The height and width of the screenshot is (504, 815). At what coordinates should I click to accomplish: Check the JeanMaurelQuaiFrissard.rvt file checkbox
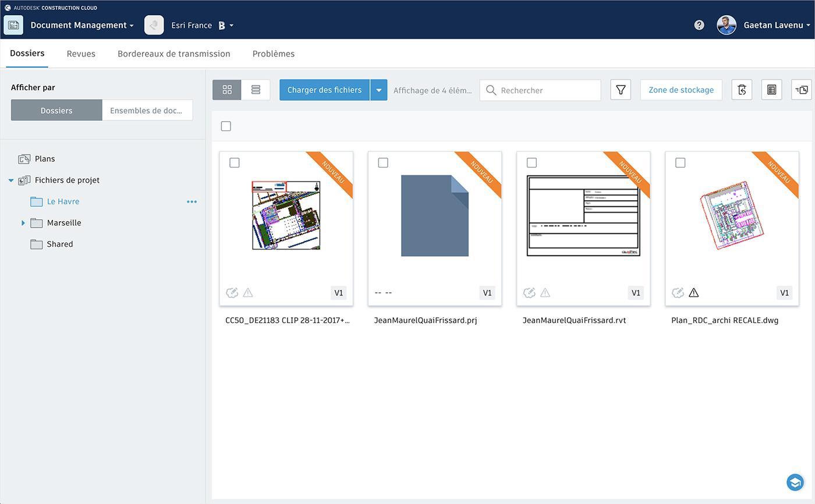tap(531, 163)
